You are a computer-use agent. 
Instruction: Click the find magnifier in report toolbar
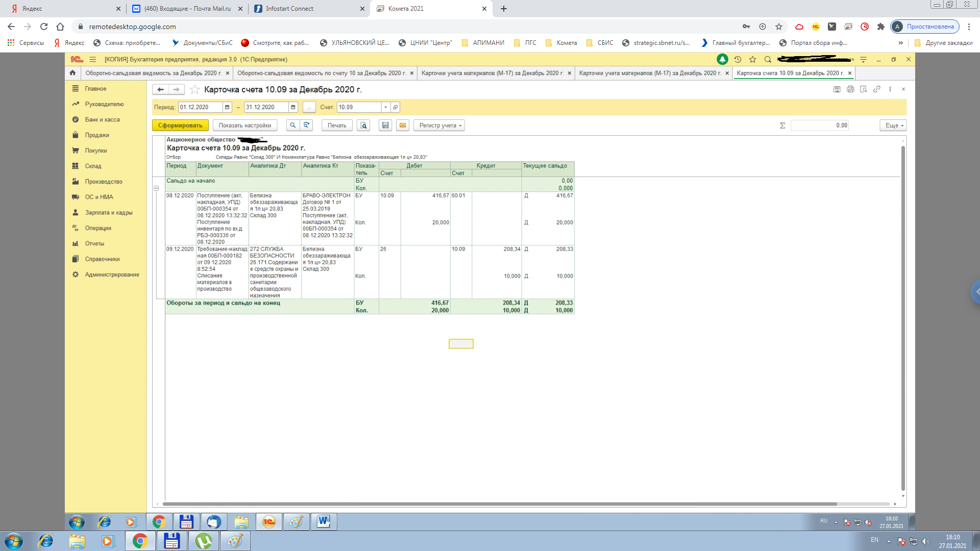[x=292, y=126]
